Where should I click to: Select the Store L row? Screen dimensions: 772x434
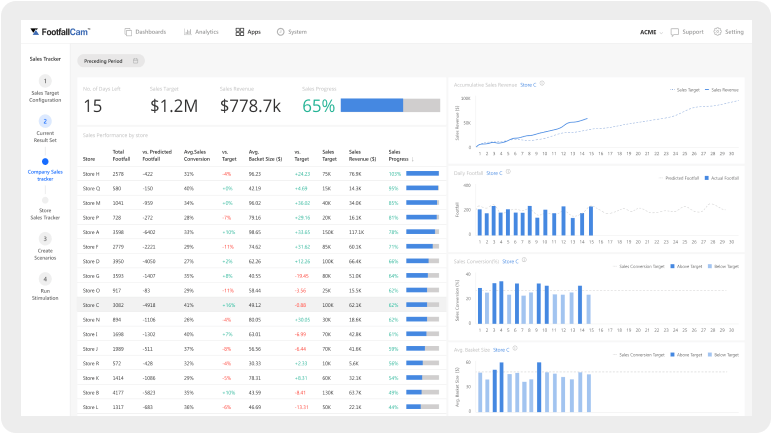point(261,407)
